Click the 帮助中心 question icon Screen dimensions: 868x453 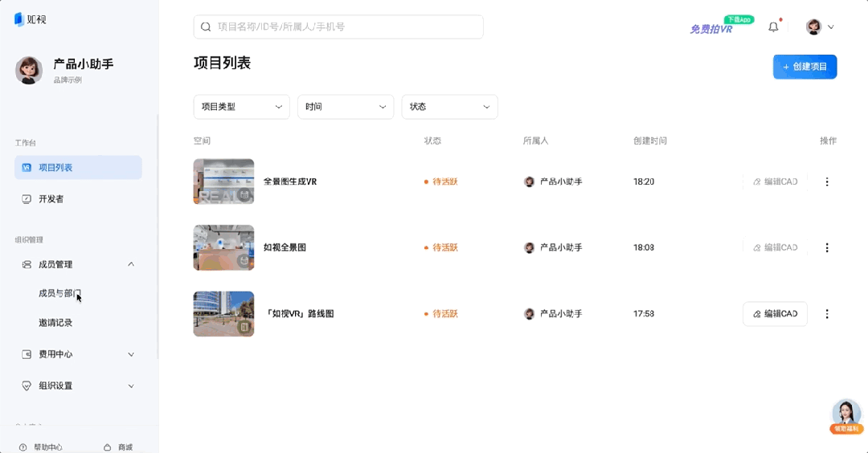click(x=23, y=447)
